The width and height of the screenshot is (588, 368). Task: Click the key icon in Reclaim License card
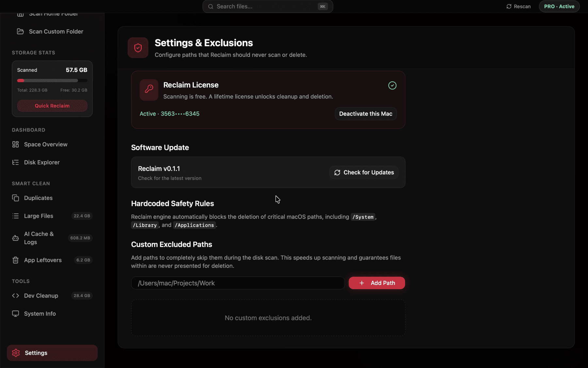(149, 90)
